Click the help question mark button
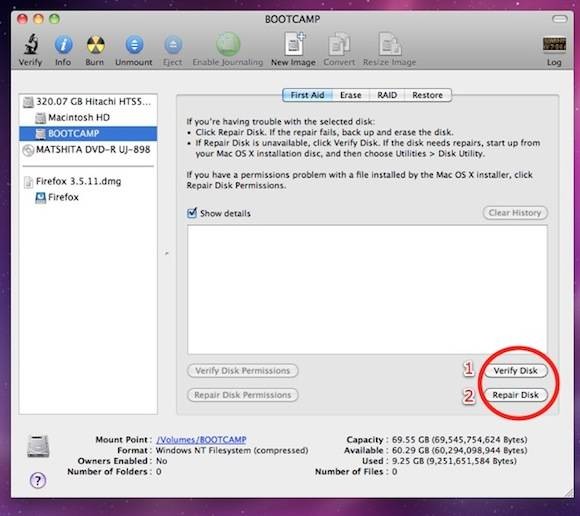Viewport: 580px width, 516px height. point(38,480)
